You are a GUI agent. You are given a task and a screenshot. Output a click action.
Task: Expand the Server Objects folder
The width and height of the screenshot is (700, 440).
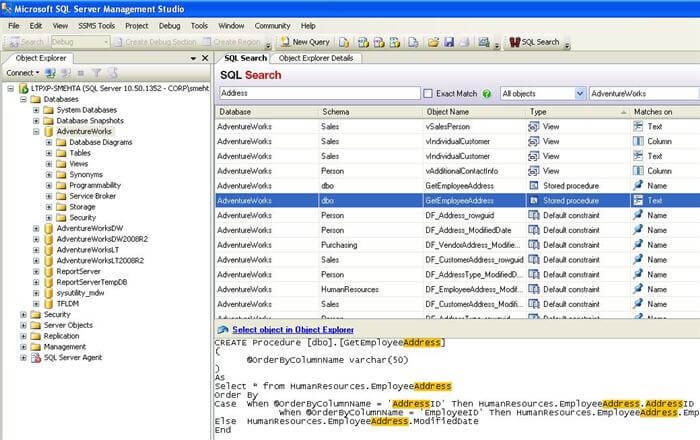click(23, 325)
